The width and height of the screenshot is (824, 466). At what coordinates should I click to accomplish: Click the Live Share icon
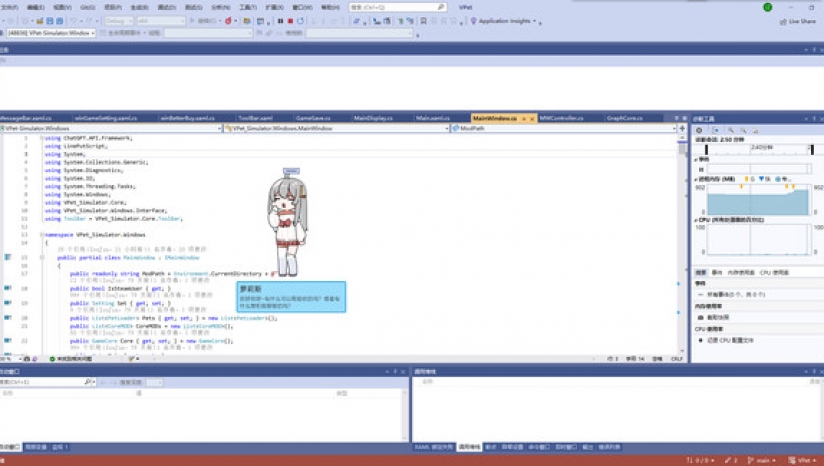coord(784,21)
